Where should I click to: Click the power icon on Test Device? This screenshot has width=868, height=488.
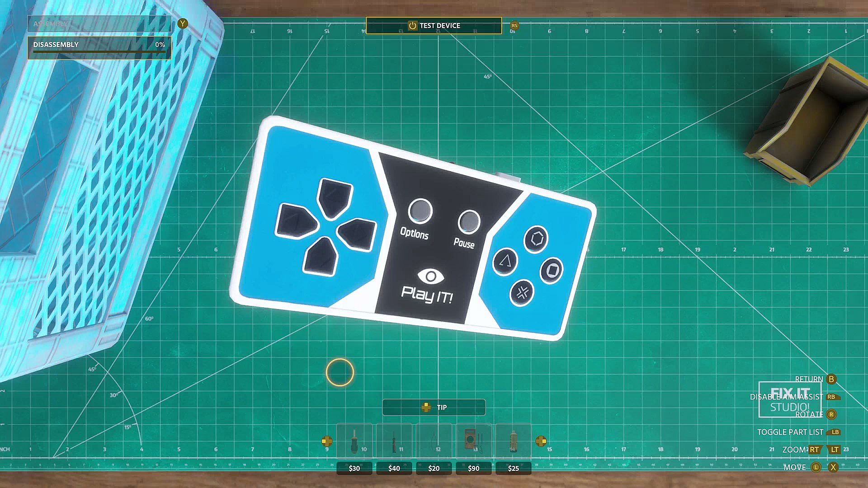point(412,26)
